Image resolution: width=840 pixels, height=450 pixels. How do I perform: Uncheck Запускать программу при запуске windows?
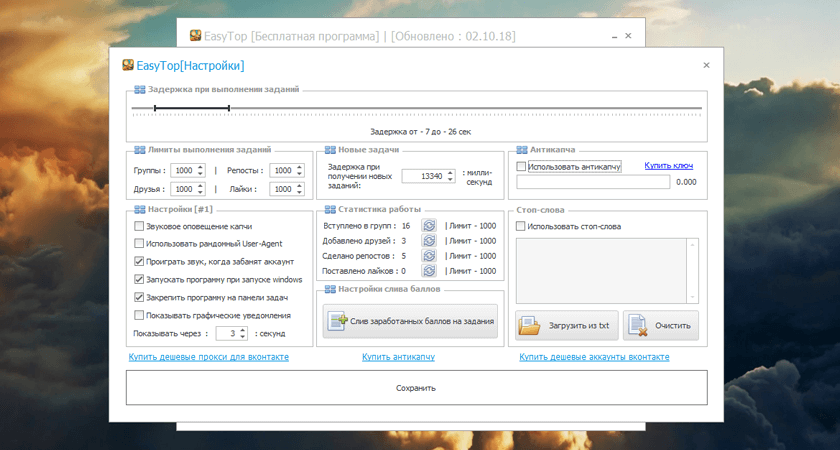pyautogui.click(x=139, y=280)
